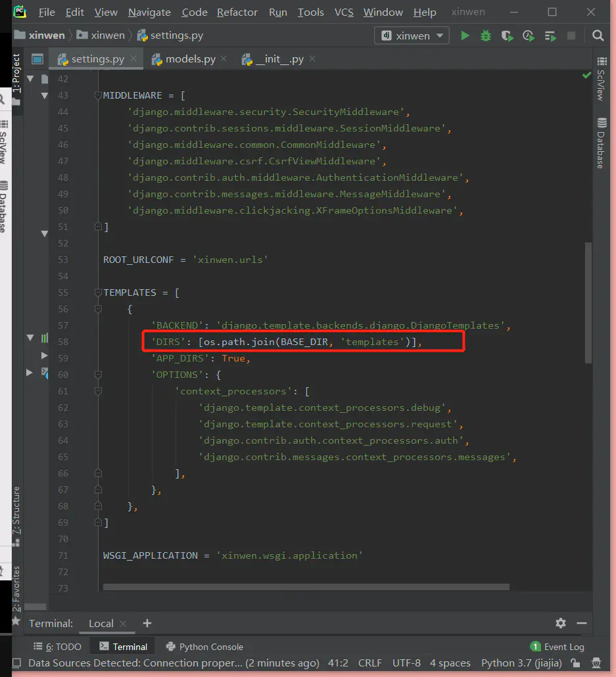Run the xinwen configuration

coord(465,35)
